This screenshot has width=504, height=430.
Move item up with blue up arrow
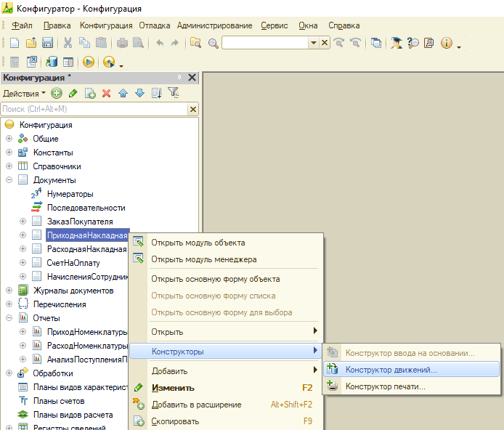(x=123, y=94)
